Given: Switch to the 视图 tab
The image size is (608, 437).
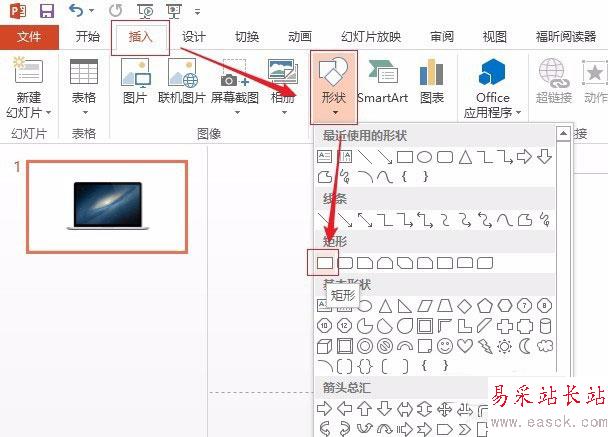Looking at the screenshot, I should 494,37.
